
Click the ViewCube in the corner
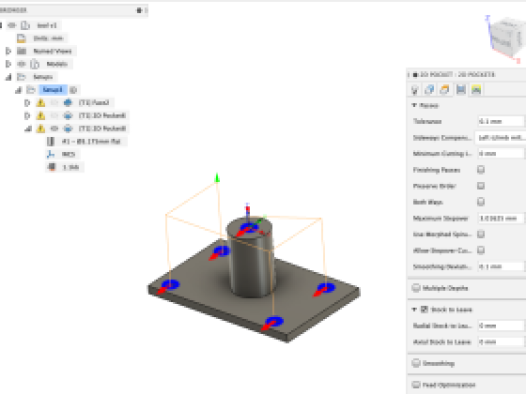(x=507, y=37)
